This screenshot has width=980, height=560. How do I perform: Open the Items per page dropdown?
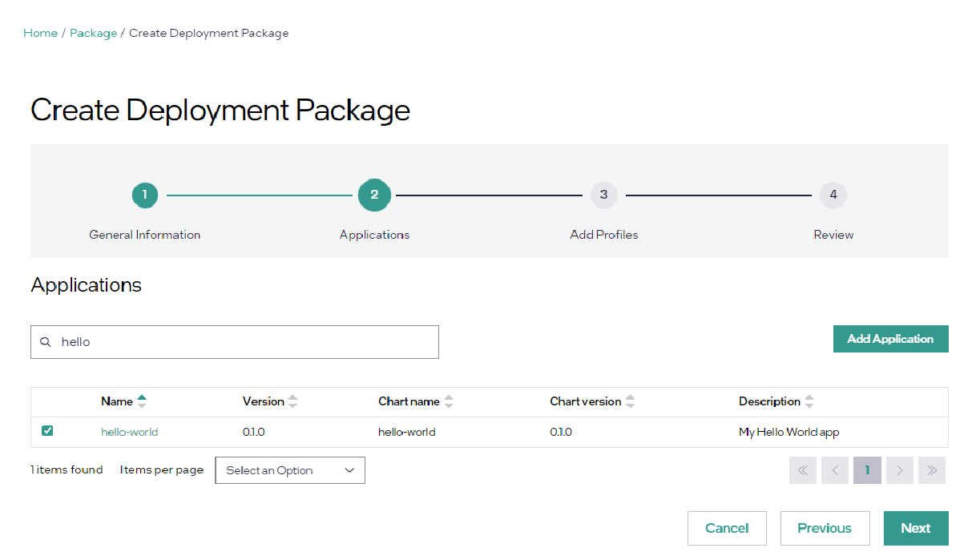290,470
